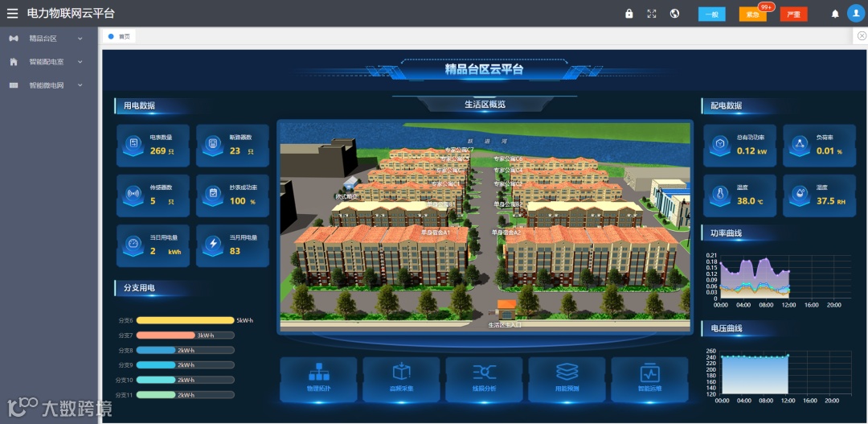The height and width of the screenshot is (424, 868).
Task: Select the 精品台区 sidebar menu item
Action: pos(49,39)
